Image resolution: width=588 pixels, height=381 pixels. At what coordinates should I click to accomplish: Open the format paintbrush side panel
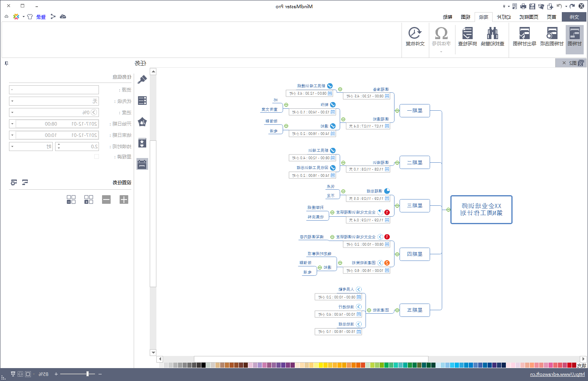(142, 79)
